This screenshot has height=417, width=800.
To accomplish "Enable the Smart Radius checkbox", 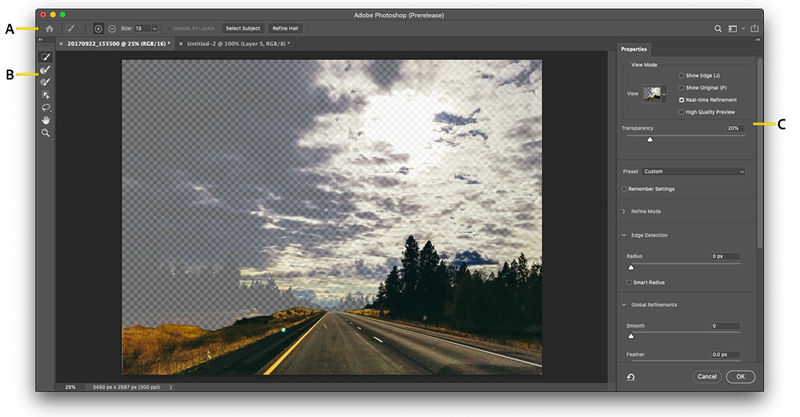I will [x=629, y=282].
